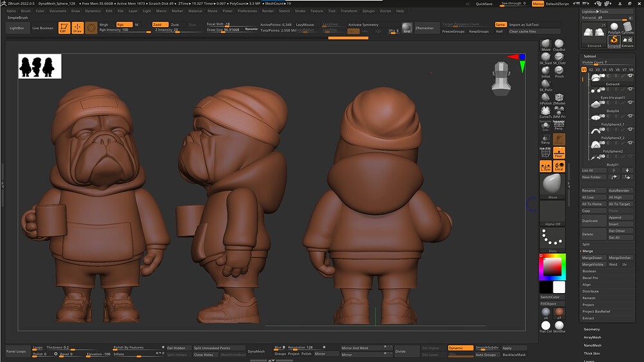Pick the Pinch brush
The width and height of the screenshot is (644, 362).
click(559, 71)
